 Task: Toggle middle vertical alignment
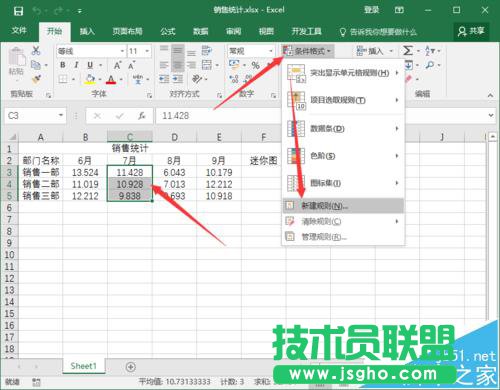pyautogui.click(x=178, y=50)
